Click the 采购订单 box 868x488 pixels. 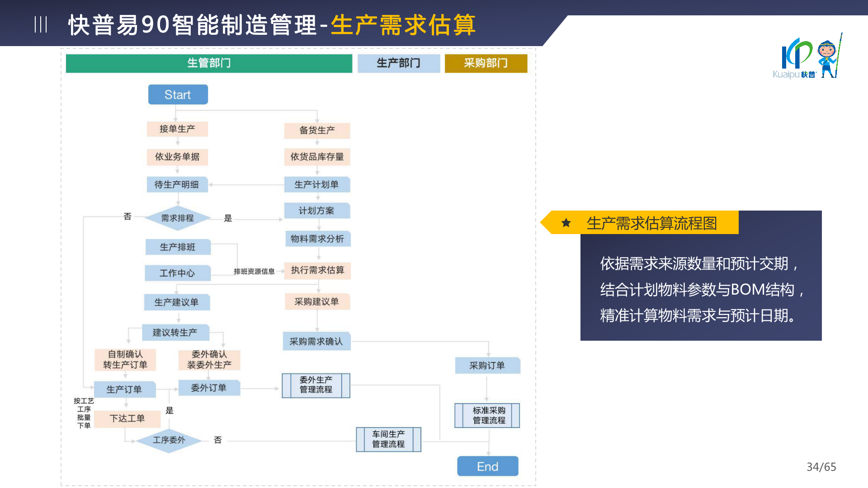(487, 366)
